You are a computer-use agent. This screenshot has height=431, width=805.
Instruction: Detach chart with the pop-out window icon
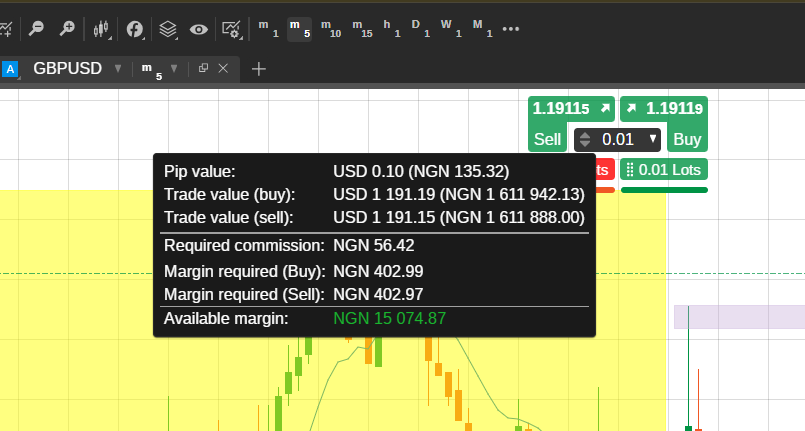[x=203, y=68]
